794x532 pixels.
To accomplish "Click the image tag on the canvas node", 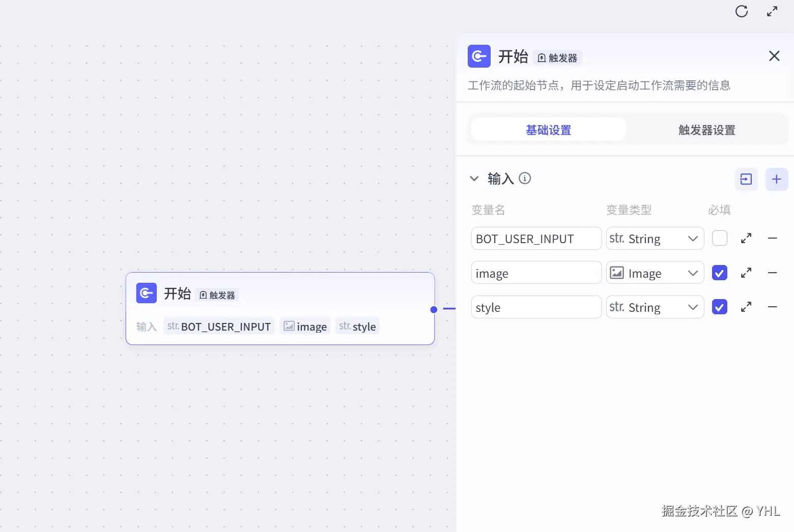I will (x=305, y=327).
